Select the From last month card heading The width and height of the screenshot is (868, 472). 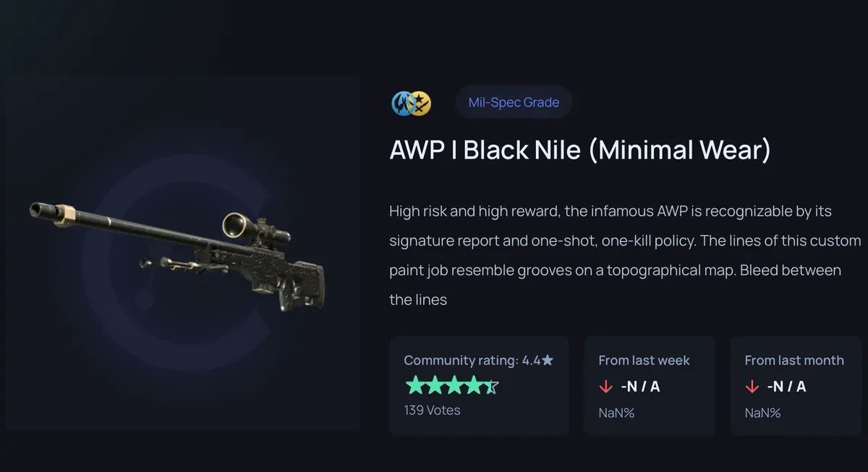[794, 360]
